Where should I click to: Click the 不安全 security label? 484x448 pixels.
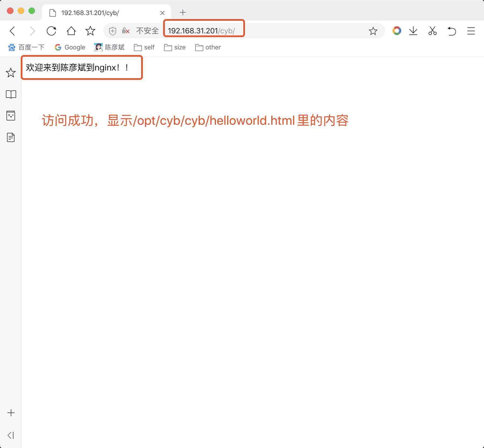(147, 31)
